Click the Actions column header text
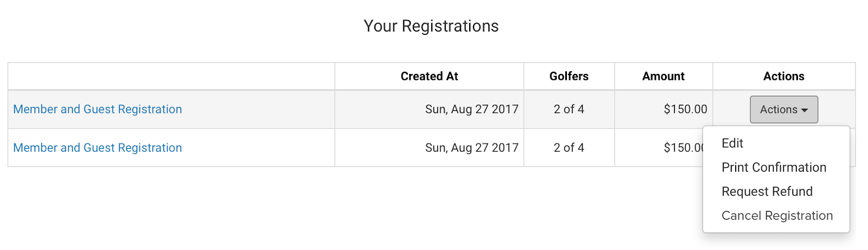 (784, 77)
